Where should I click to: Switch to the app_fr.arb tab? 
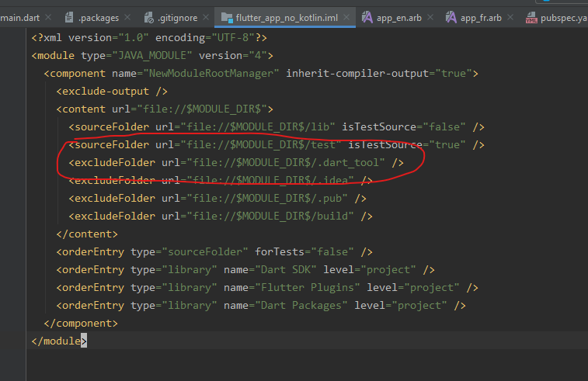point(481,18)
